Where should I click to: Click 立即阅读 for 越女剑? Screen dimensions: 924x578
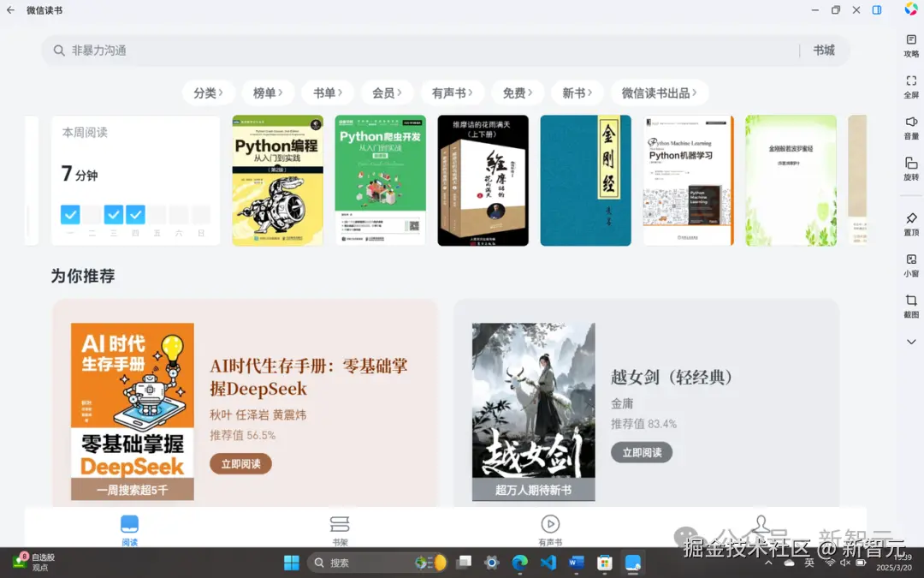642,452
